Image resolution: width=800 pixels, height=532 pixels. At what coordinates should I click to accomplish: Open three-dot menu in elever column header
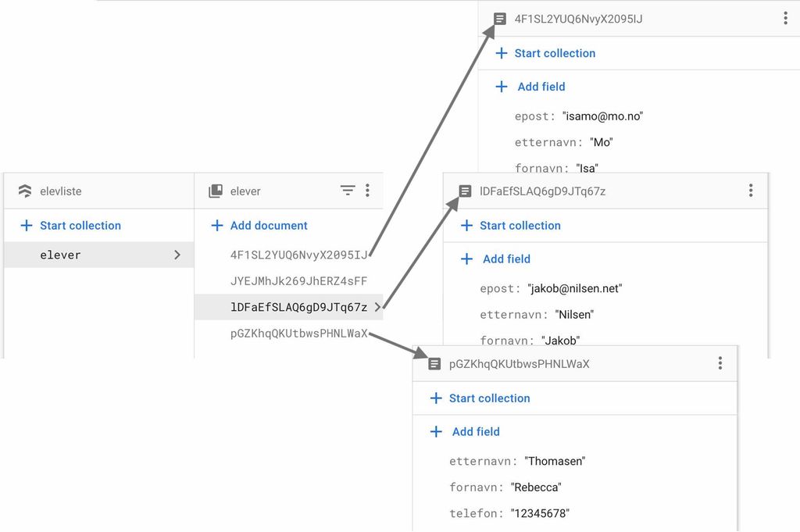(x=367, y=191)
